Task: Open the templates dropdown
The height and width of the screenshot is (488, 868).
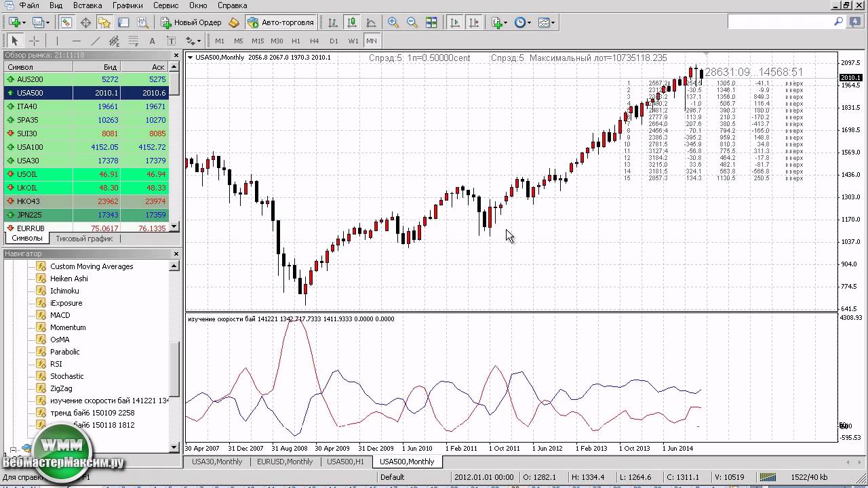Action: coord(546,22)
